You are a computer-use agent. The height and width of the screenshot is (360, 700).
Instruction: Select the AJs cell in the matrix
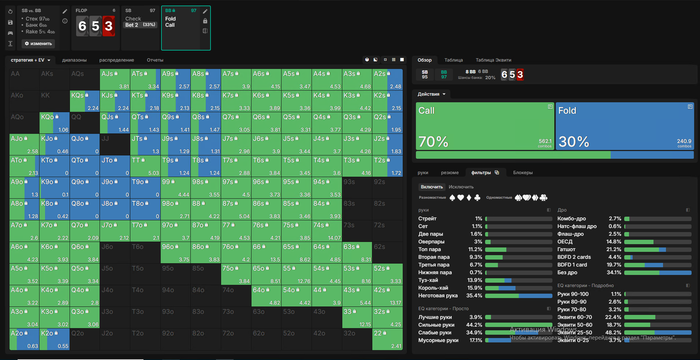(115, 79)
